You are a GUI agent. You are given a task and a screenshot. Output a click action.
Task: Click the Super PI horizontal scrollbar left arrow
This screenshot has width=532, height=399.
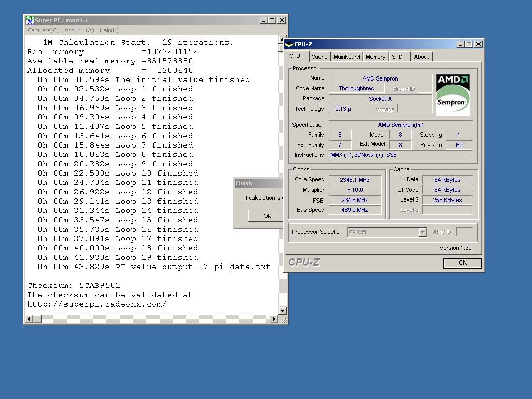(29, 319)
